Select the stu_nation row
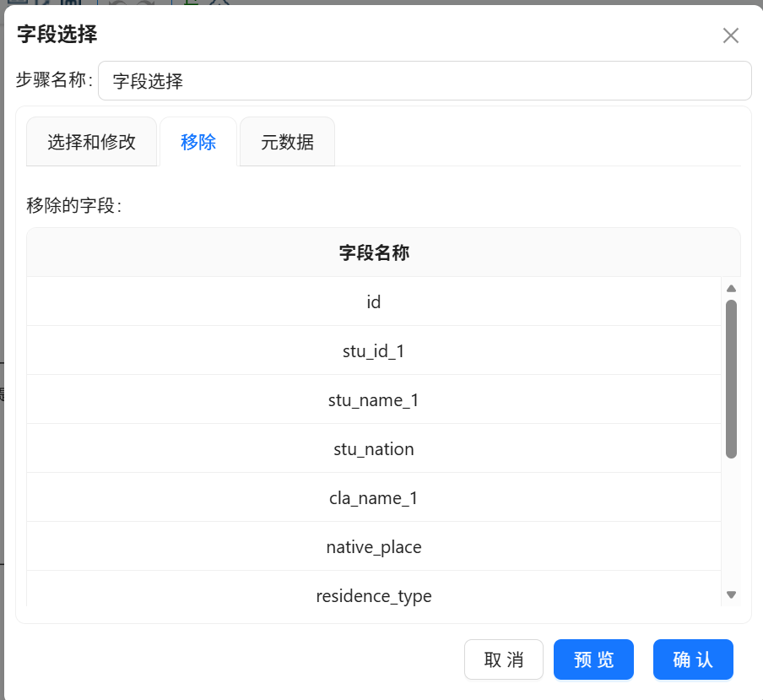 point(374,448)
